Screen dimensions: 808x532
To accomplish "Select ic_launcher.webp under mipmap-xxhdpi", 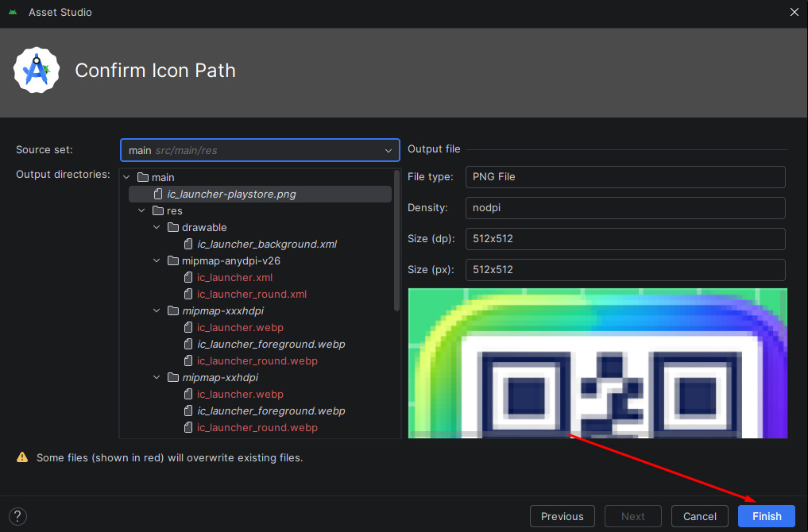I will [240, 395].
